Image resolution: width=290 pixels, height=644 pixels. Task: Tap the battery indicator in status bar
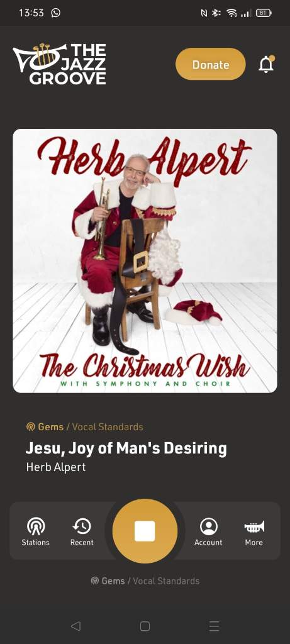[x=264, y=13]
